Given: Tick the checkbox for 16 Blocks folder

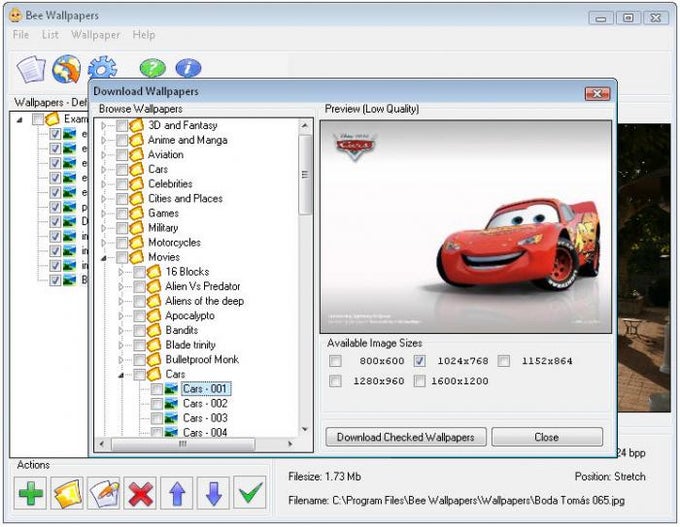Looking at the screenshot, I should coord(139,272).
